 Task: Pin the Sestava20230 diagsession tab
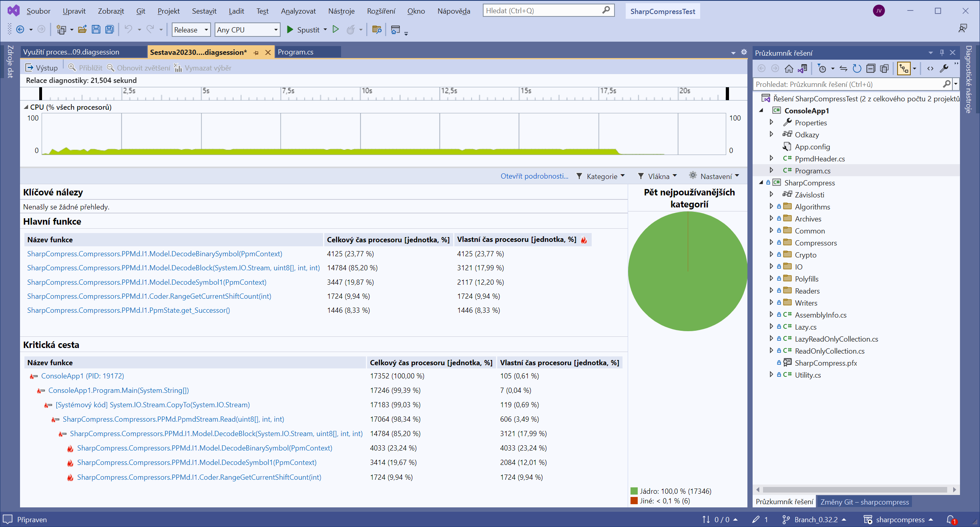(256, 52)
